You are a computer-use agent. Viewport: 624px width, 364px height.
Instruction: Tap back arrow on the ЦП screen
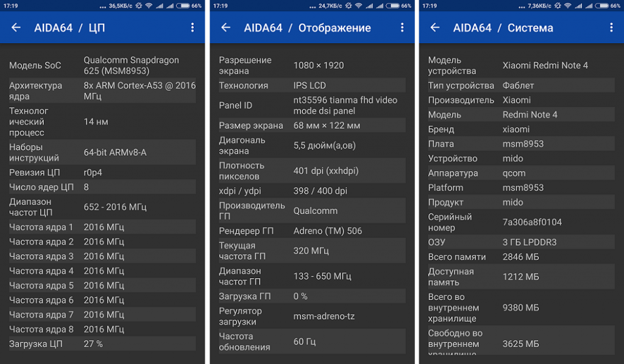pyautogui.click(x=16, y=27)
